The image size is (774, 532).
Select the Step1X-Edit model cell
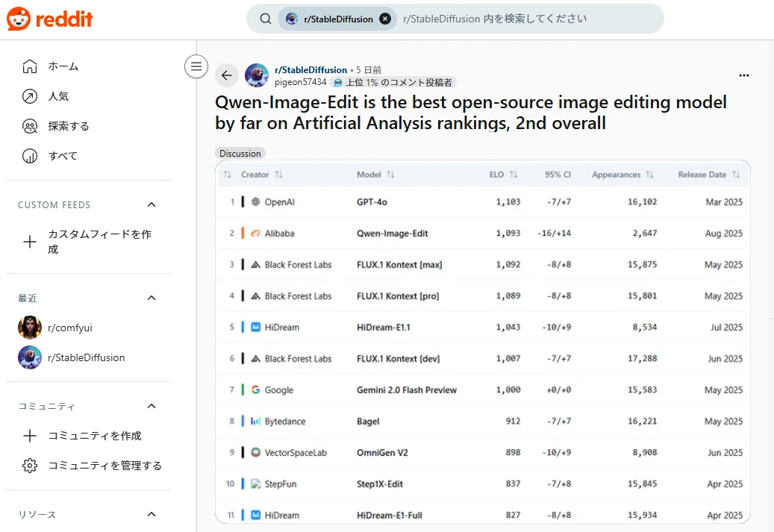coord(380,484)
